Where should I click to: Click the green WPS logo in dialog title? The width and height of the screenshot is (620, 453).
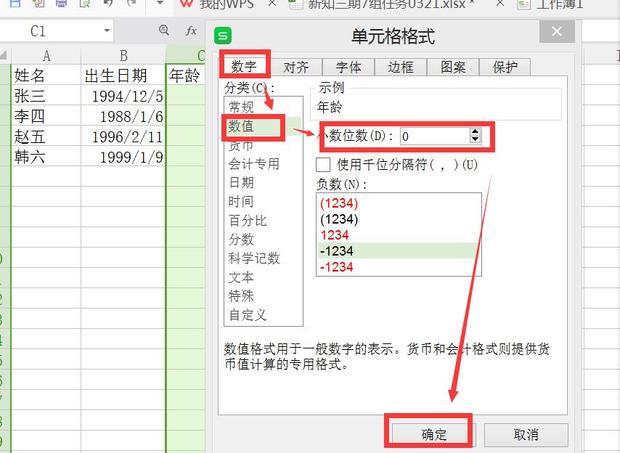tap(224, 36)
